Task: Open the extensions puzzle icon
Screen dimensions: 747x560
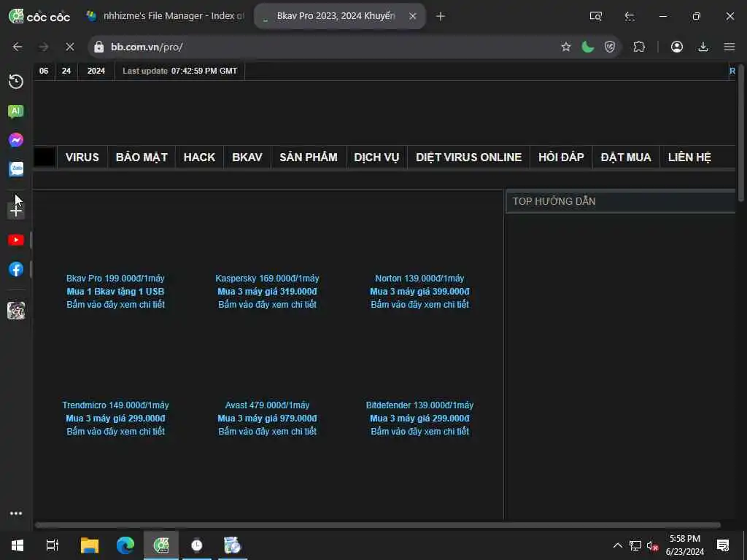Action: (x=639, y=47)
